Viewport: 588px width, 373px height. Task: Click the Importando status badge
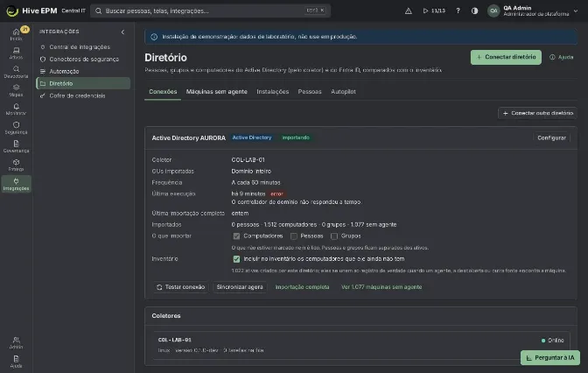[296, 137]
